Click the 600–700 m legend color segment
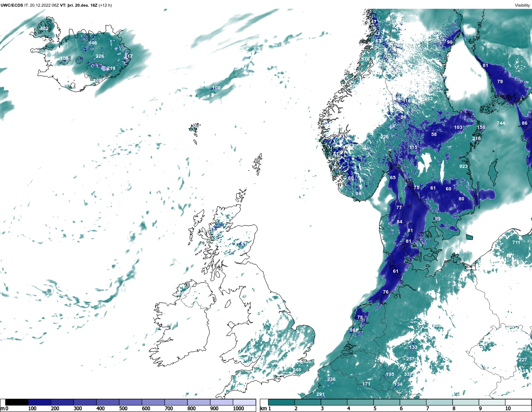 click(153, 402)
